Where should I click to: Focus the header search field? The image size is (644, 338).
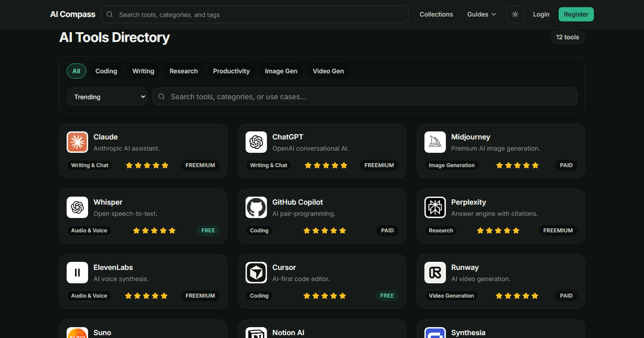point(254,14)
